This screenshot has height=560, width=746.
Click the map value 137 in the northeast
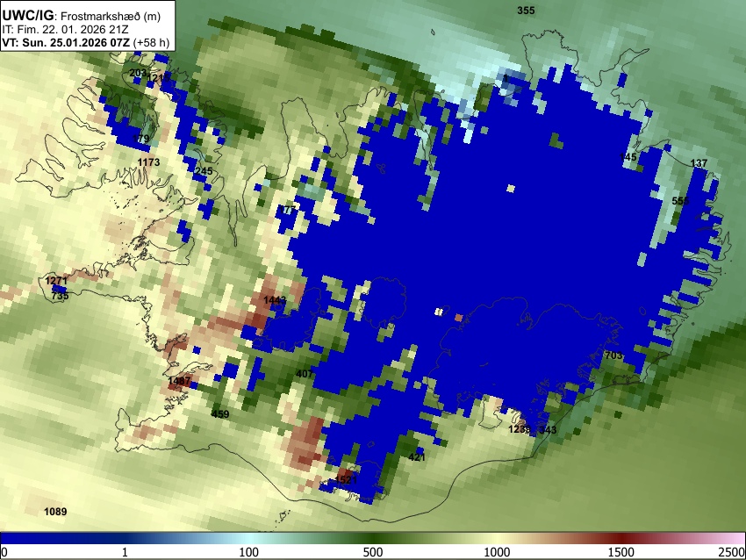coord(699,163)
